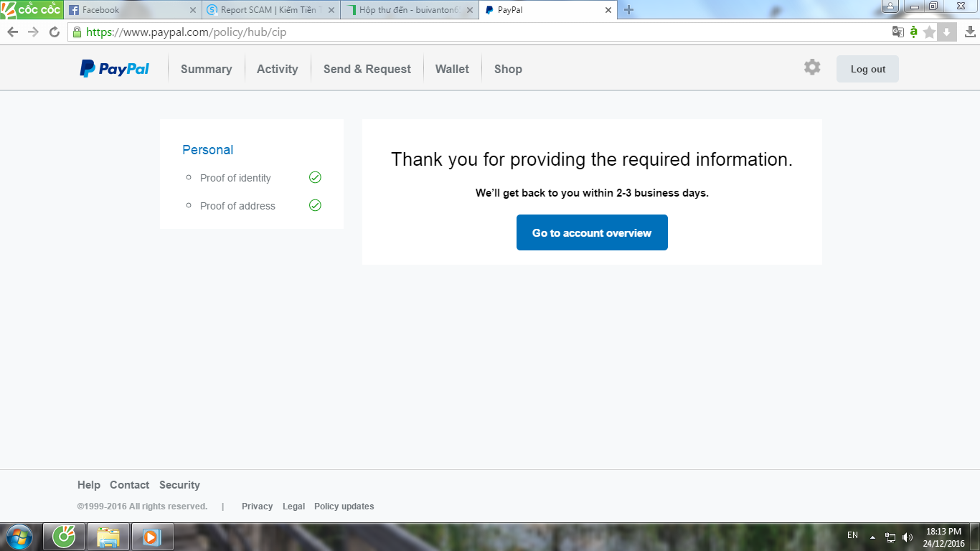Click Go to account overview button
This screenshot has width=980, height=551.
592,232
